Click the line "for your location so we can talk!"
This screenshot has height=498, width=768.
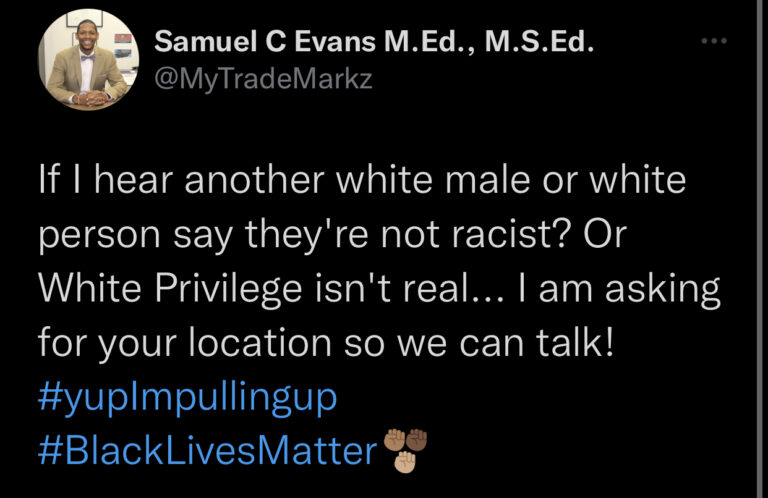click(x=326, y=344)
